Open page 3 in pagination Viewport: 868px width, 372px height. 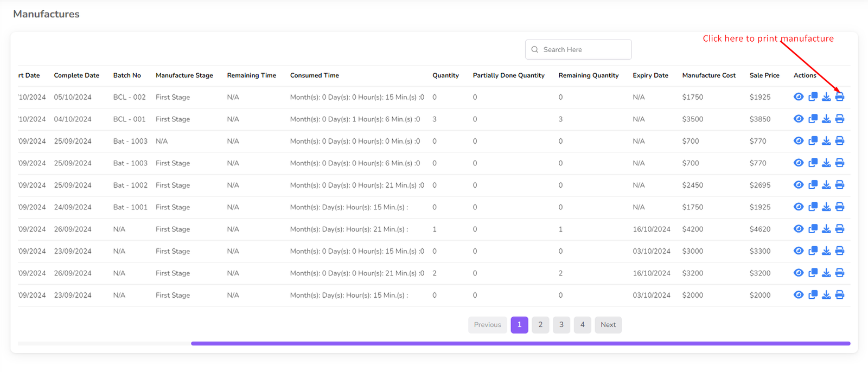click(x=561, y=325)
